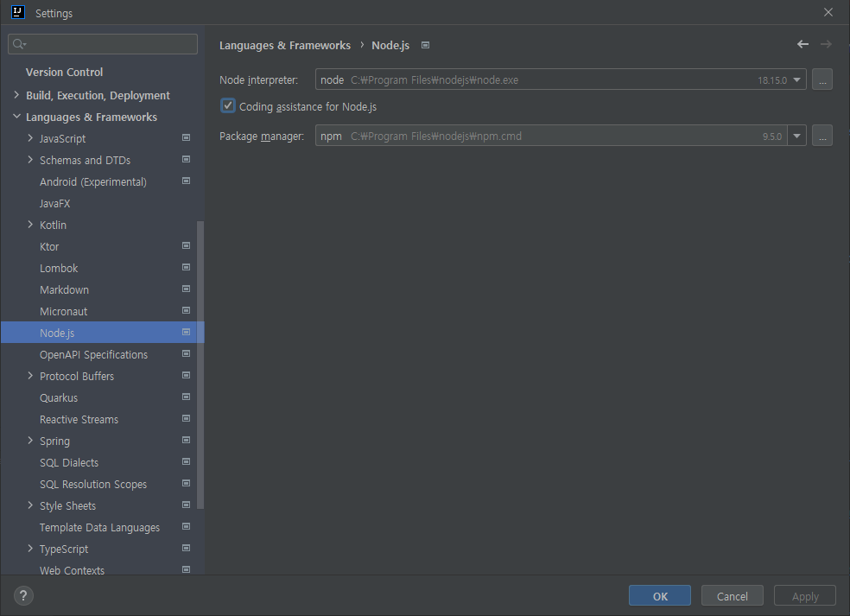This screenshot has height=616, width=850.
Task: Expand the Style Sheets tree node
Action: [x=30, y=505]
